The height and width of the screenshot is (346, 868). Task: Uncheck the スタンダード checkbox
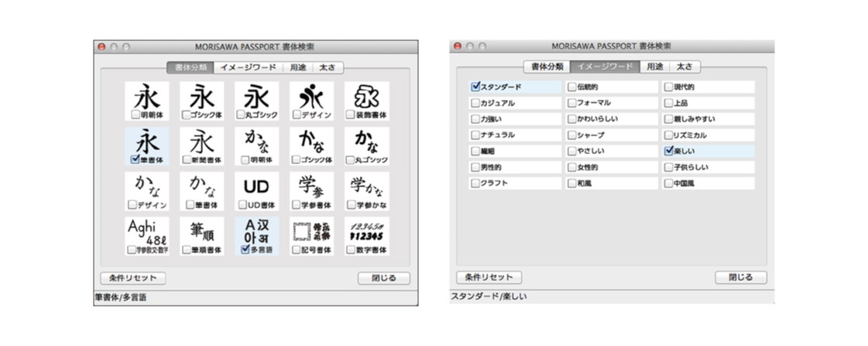point(475,87)
